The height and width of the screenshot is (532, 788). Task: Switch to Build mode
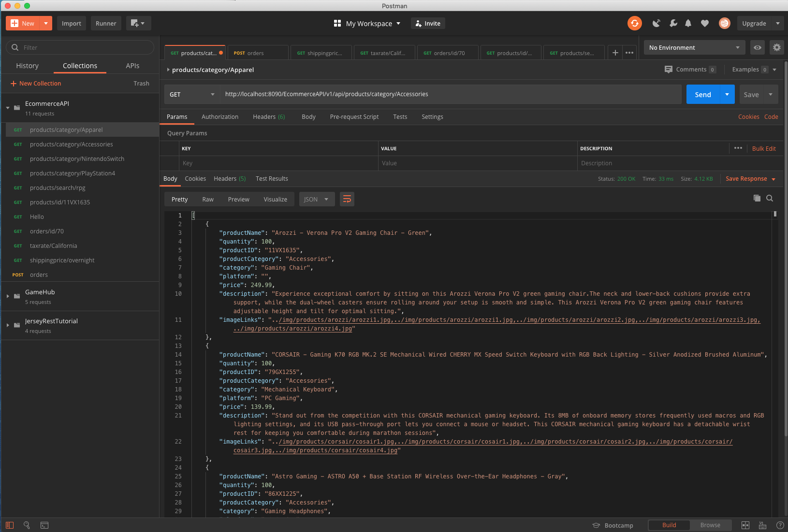[669, 525]
